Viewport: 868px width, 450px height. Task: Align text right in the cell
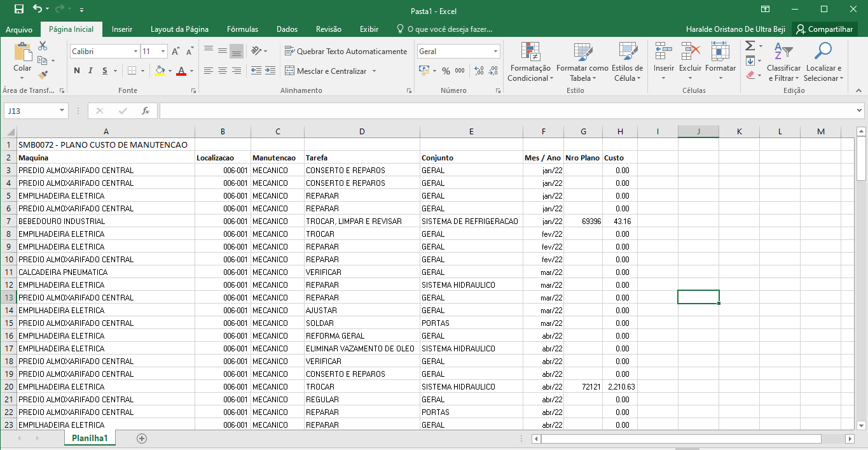click(x=236, y=71)
